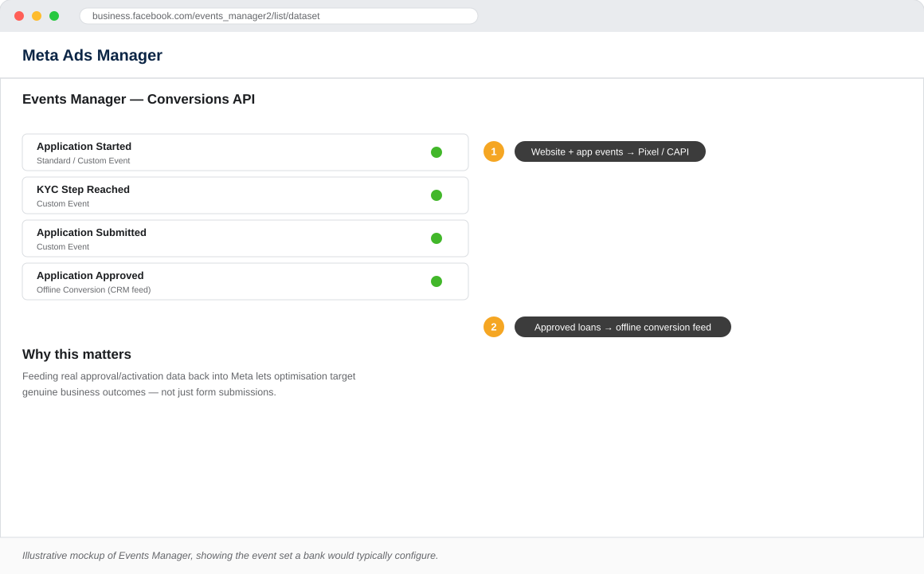Open the KYC Step Reached event card

(245, 195)
